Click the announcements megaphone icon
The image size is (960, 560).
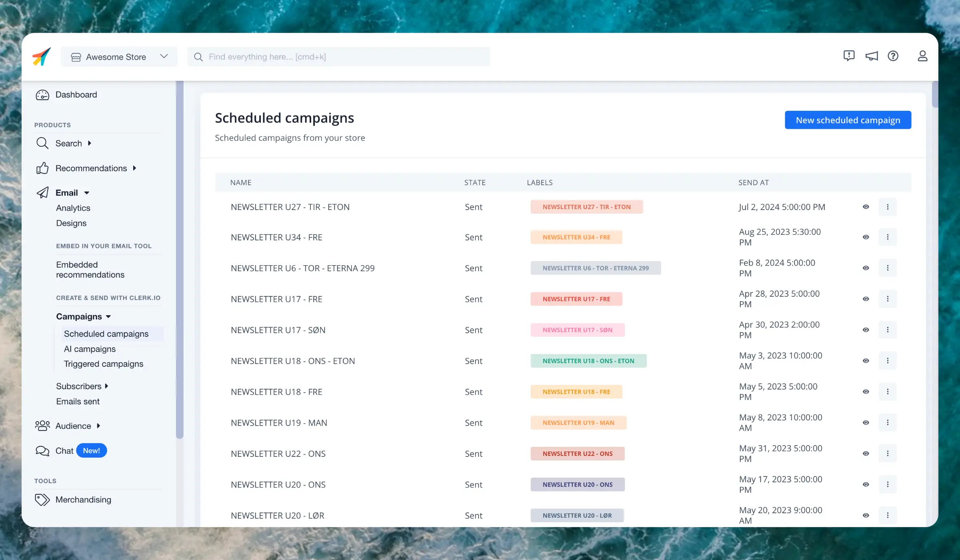871,56
